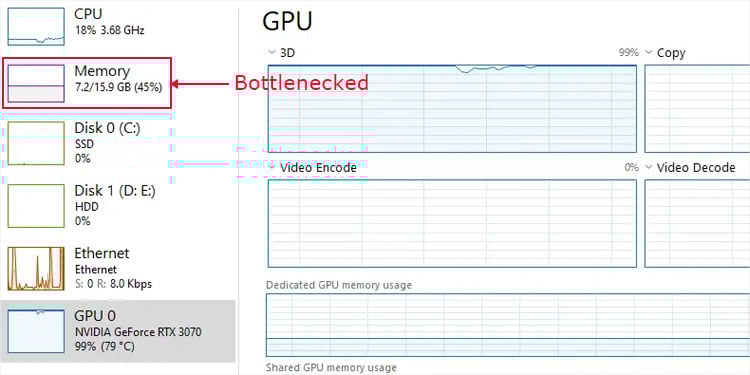Click the Ethernet activity graph icon

point(36,268)
